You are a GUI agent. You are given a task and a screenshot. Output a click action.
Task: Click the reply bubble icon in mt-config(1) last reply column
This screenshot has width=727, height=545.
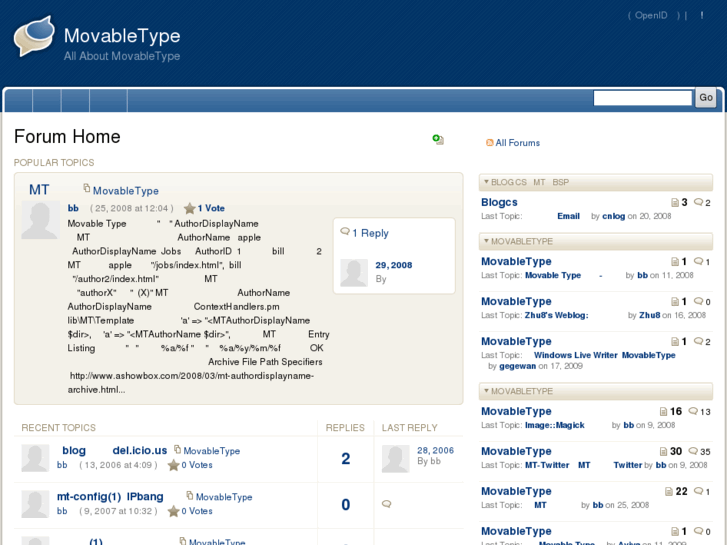click(x=387, y=504)
